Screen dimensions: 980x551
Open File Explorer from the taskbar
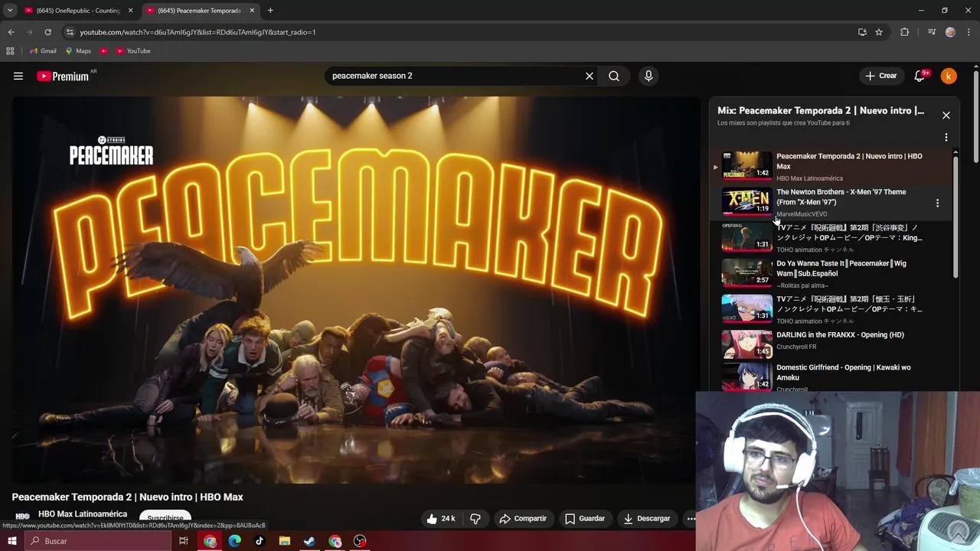[x=285, y=541]
